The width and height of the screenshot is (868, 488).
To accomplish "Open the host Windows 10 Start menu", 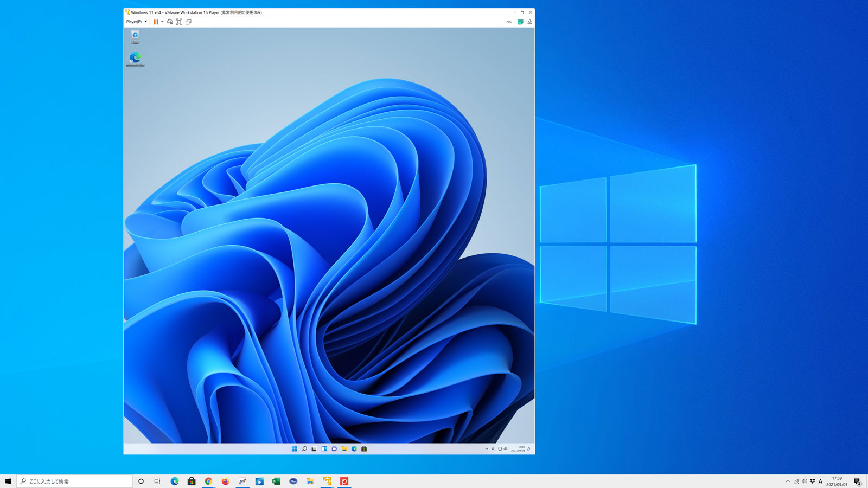I will pyautogui.click(x=8, y=481).
